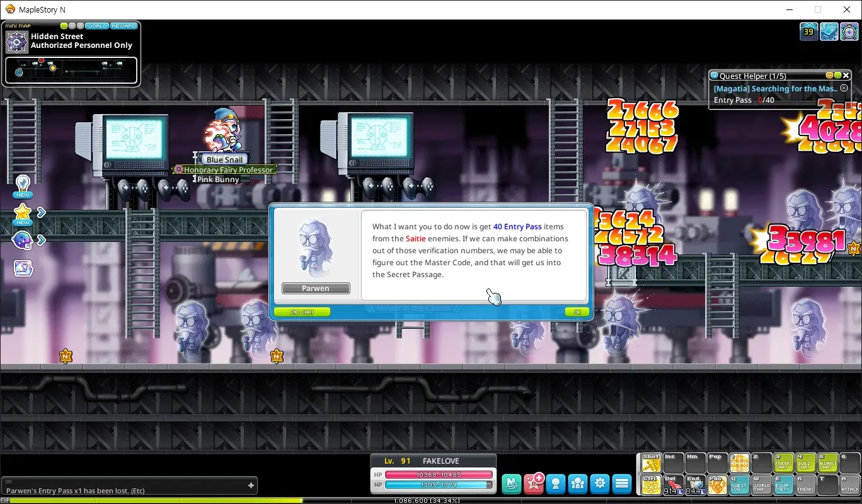Open the red star event menu
Screen dimensions: 862x504
click(534, 483)
